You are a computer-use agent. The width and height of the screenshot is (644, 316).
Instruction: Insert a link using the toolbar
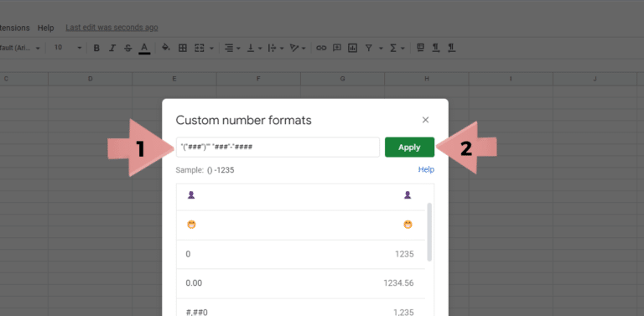[321, 48]
